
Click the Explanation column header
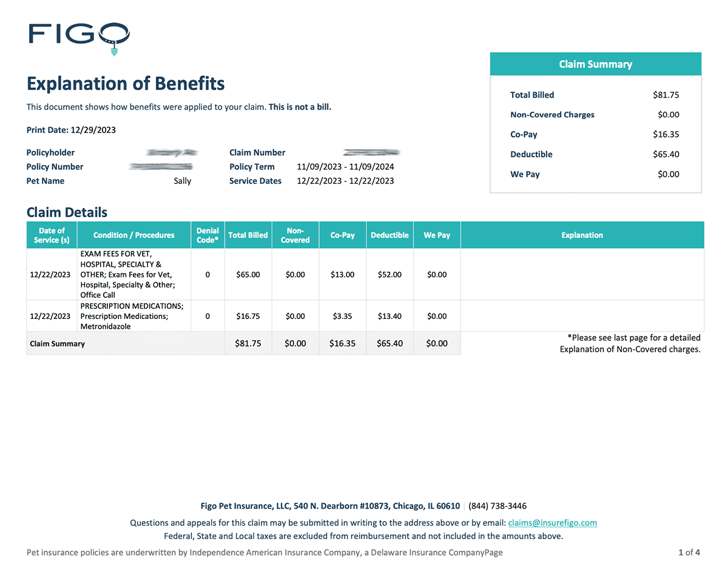(582, 235)
